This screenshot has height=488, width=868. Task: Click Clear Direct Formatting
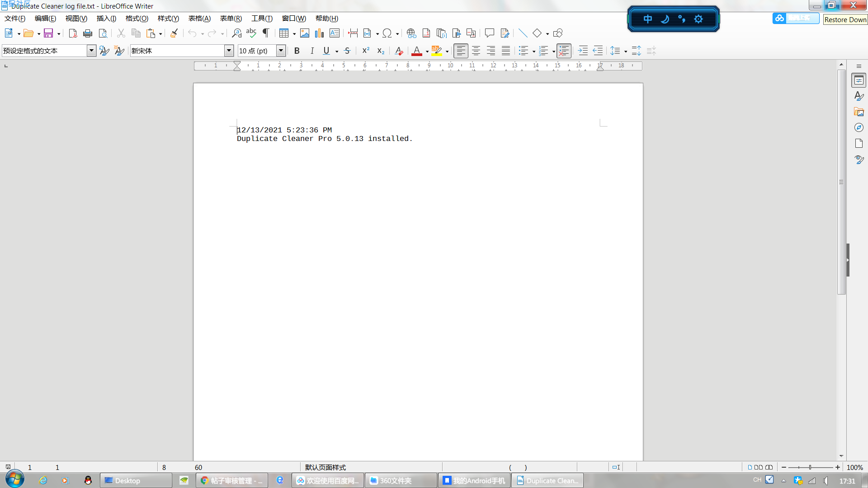399,51
